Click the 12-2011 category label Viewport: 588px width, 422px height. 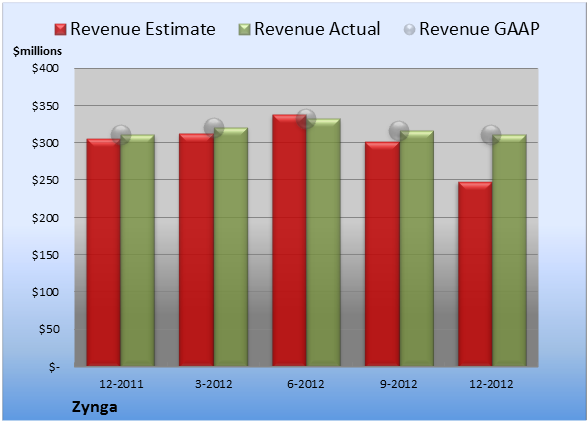click(x=121, y=384)
